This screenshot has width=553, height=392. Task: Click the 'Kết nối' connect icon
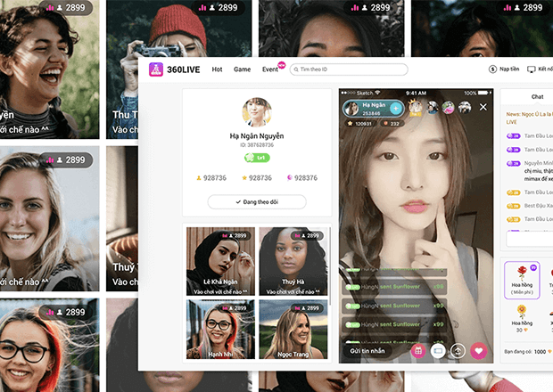click(x=532, y=69)
